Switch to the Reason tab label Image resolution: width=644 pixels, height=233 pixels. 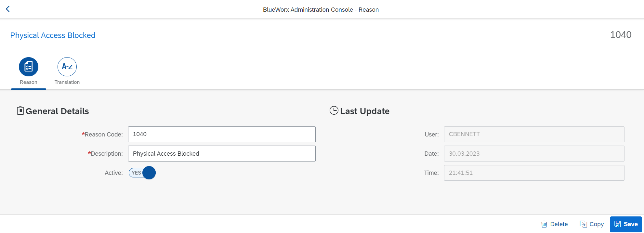tap(29, 82)
